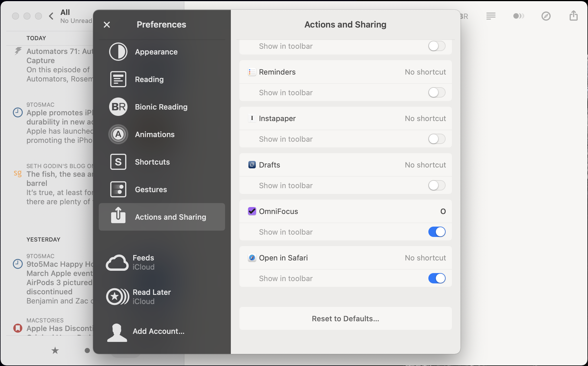
Task: Select the Animations preferences icon
Action: pyautogui.click(x=118, y=134)
